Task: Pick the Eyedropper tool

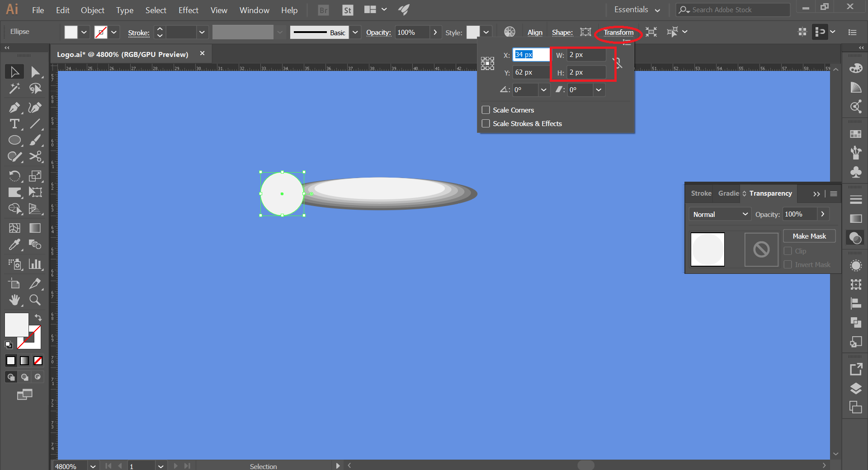Action: 14,244
